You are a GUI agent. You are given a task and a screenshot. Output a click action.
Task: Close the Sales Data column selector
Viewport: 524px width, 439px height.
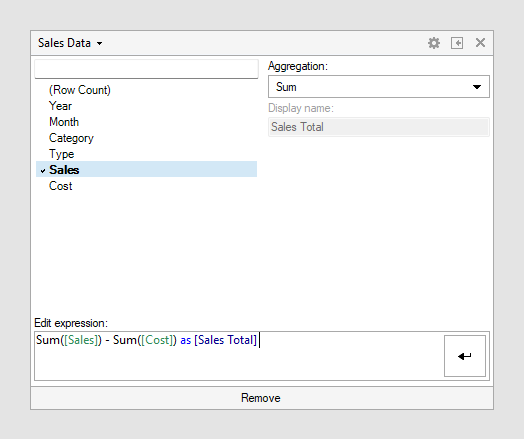click(x=480, y=43)
